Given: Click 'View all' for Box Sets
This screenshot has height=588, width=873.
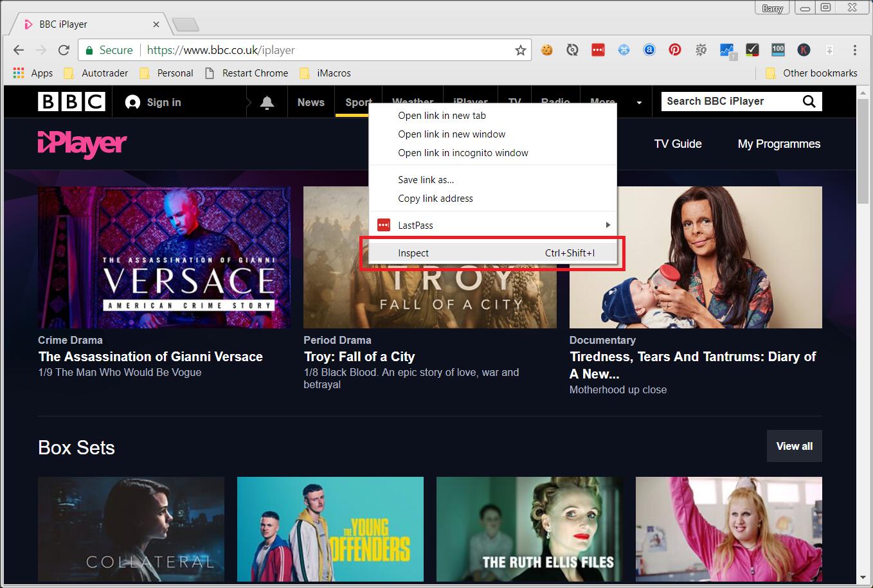Looking at the screenshot, I should pos(795,446).
